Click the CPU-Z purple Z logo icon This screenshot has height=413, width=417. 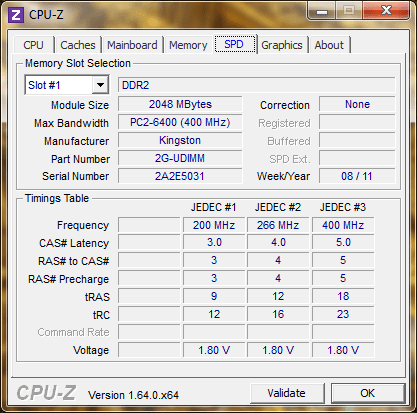16,15
